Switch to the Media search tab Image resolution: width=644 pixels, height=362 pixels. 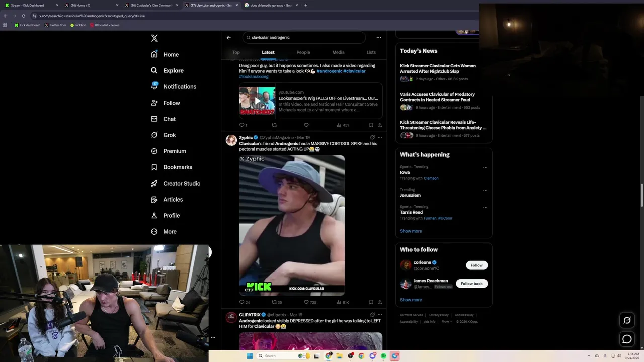338,52
